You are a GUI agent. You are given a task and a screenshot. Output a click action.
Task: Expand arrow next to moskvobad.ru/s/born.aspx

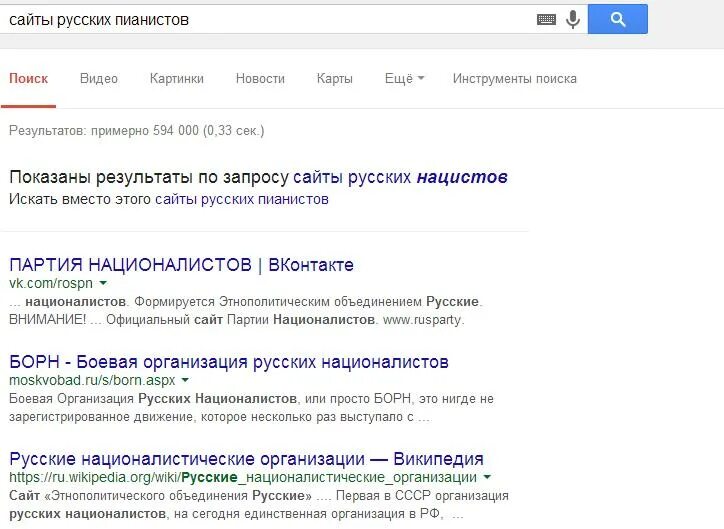(x=185, y=380)
